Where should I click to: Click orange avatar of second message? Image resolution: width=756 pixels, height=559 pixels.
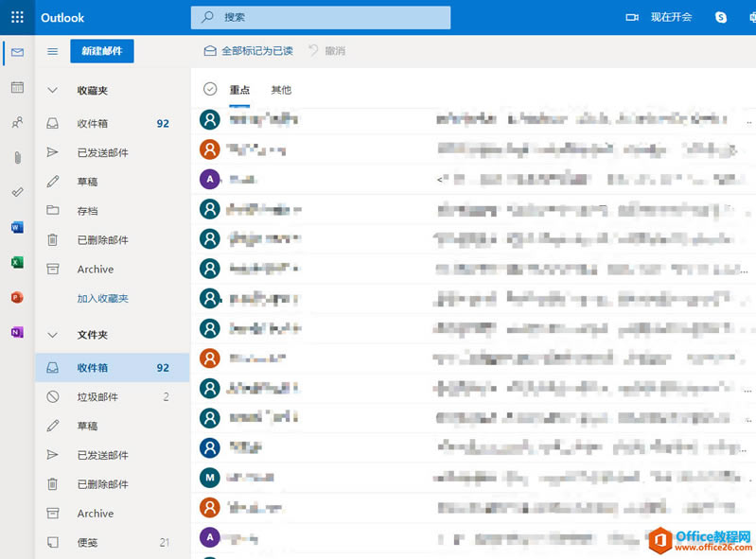pyautogui.click(x=210, y=149)
